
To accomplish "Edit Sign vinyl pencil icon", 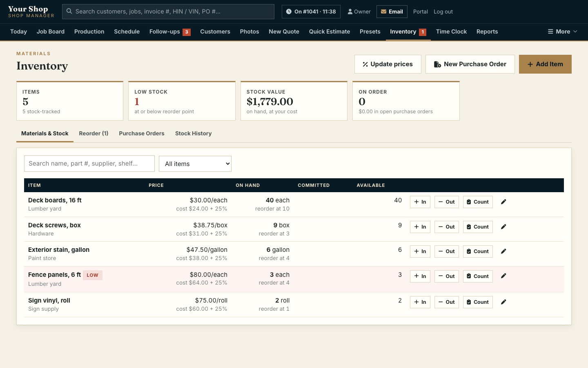I will [x=503, y=302].
